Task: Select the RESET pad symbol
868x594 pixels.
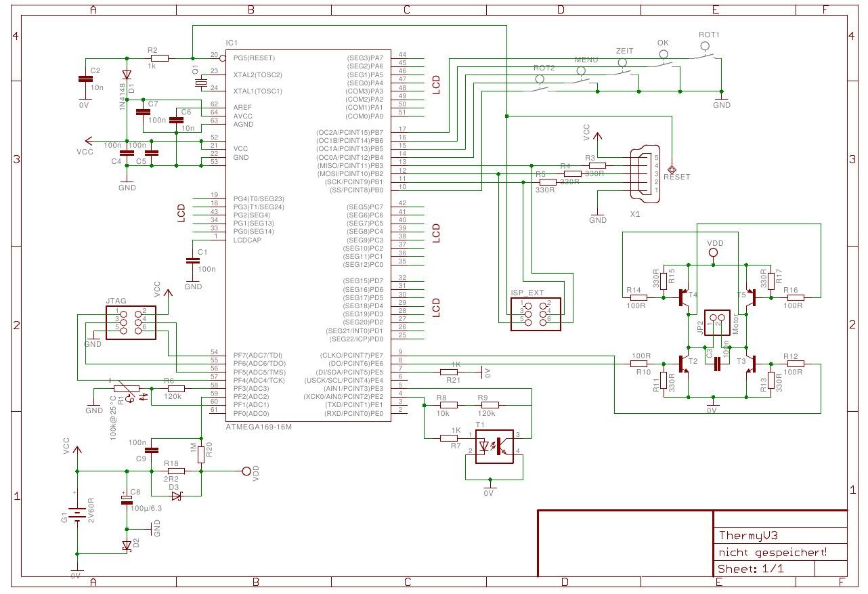Action: [672, 169]
